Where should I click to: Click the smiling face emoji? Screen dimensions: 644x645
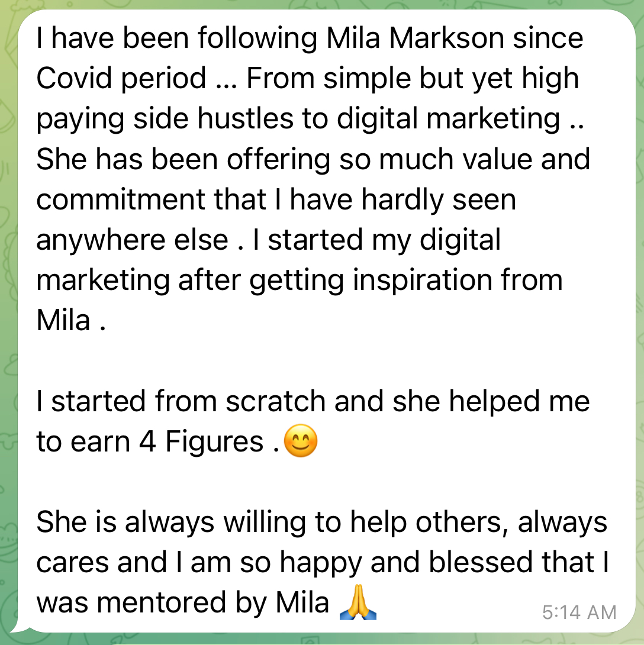301,441
